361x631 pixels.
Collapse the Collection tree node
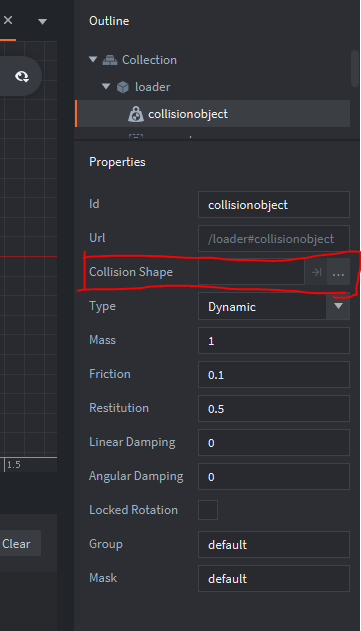pos(93,60)
